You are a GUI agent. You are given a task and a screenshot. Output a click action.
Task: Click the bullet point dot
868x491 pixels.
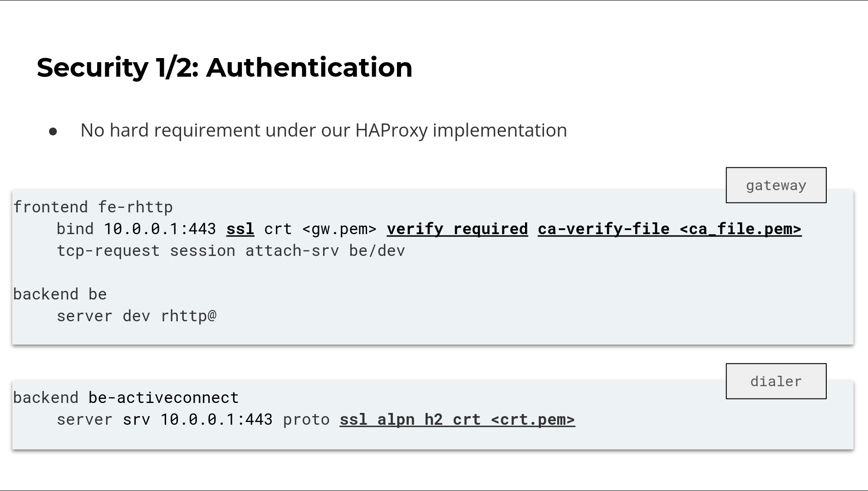[x=53, y=132]
